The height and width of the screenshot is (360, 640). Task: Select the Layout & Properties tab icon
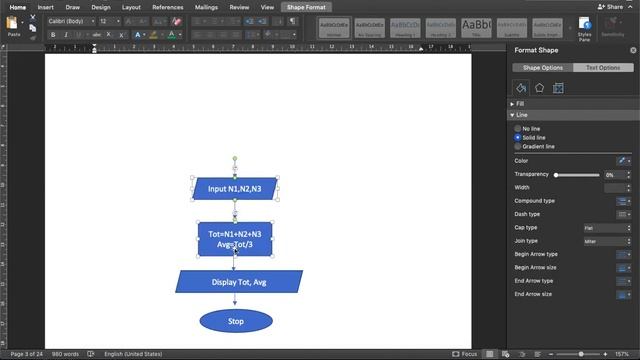pos(558,88)
